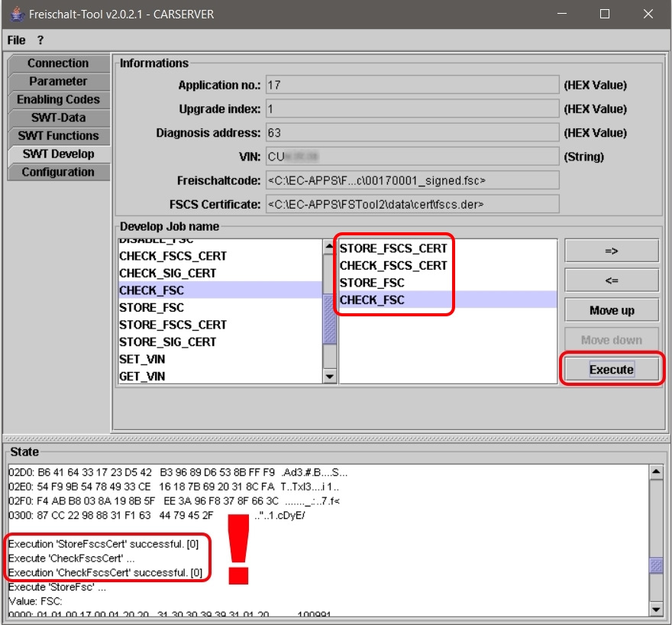Select GET_VIN in the job list
The width and height of the screenshot is (672, 625).
220,376
